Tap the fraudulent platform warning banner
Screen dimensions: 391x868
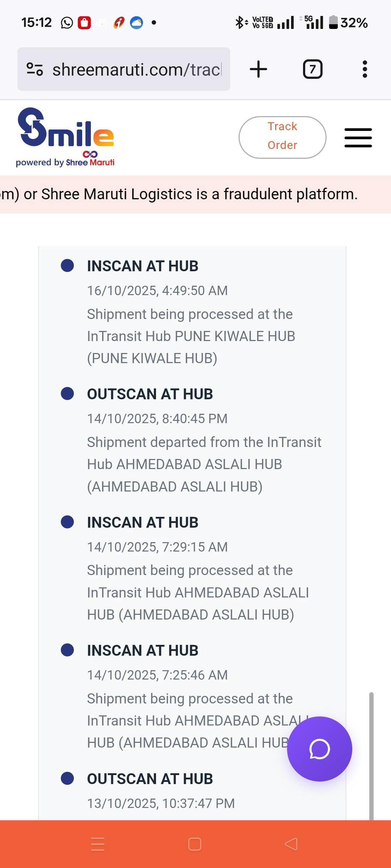(x=195, y=194)
